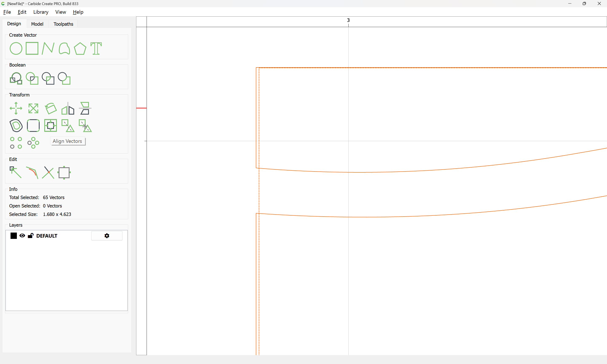Open the Rotate transform tool
The width and height of the screenshot is (607, 364).
click(51, 108)
